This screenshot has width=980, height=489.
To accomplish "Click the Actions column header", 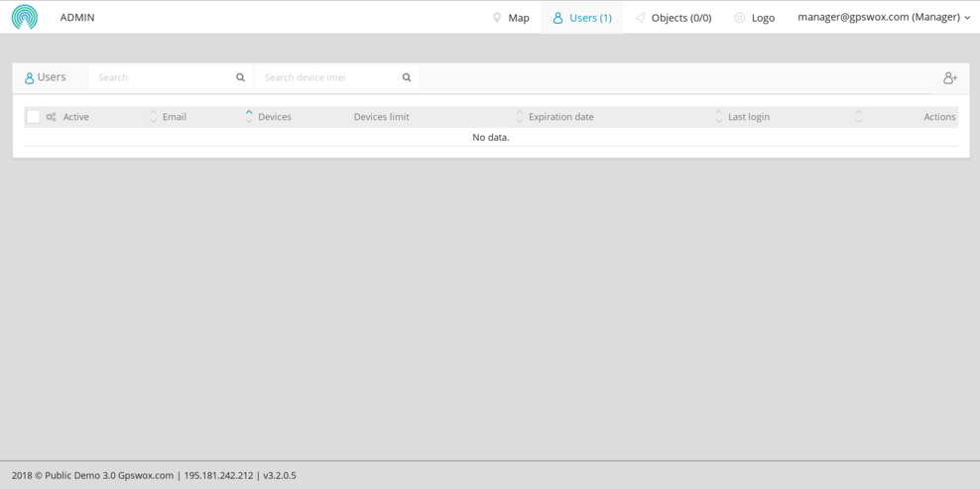I will tap(939, 117).
